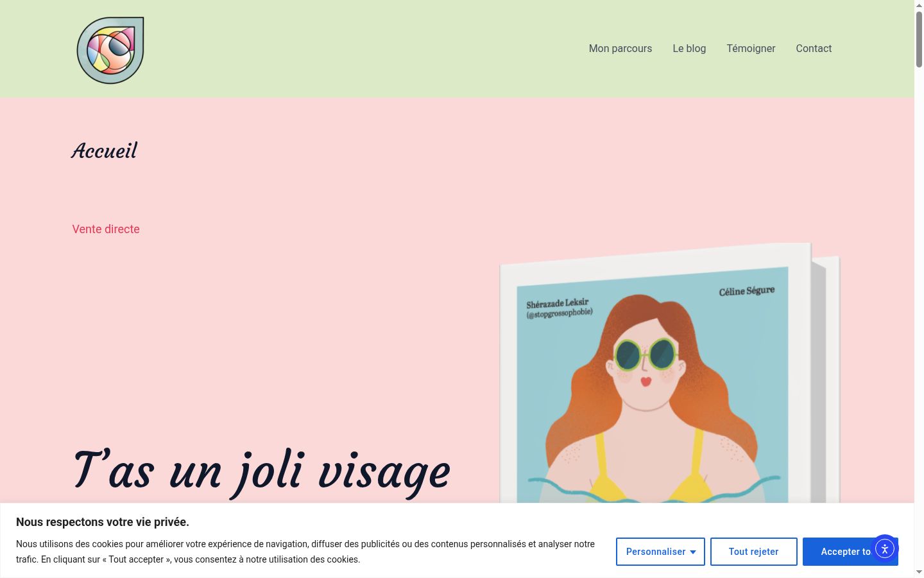
Task: Go to Le blog page
Action: coord(689,48)
